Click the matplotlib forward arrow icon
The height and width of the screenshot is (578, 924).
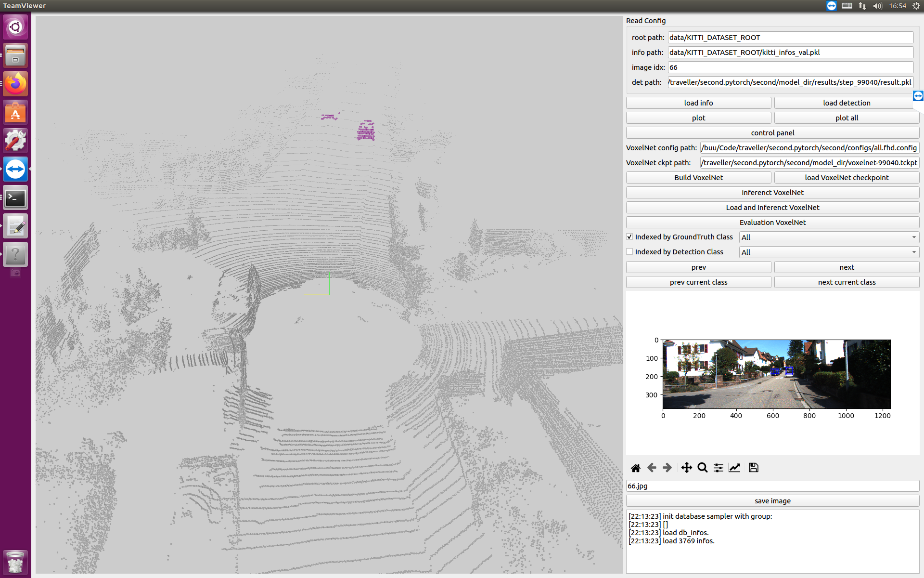point(667,468)
